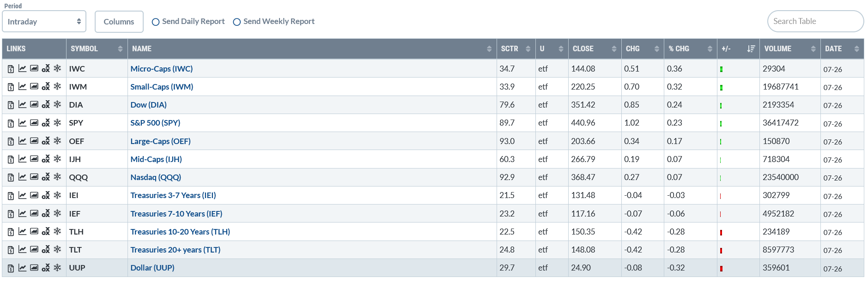Open the gallery view icon for DIA
This screenshot has width=868, height=283.
(x=34, y=104)
